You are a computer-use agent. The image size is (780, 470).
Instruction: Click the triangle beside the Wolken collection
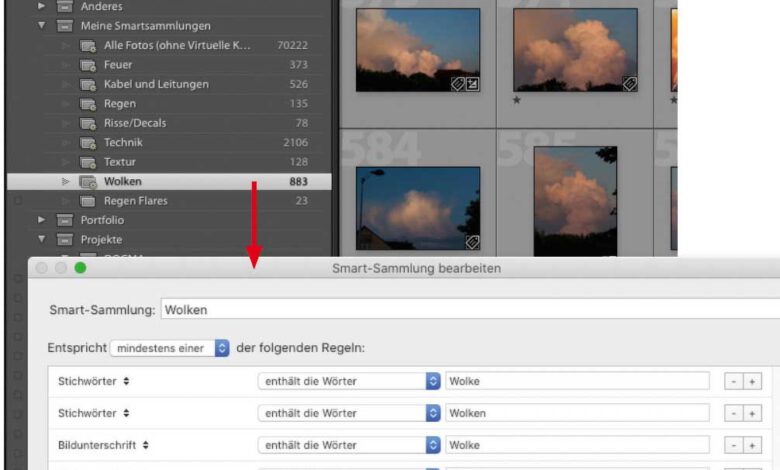pos(65,181)
